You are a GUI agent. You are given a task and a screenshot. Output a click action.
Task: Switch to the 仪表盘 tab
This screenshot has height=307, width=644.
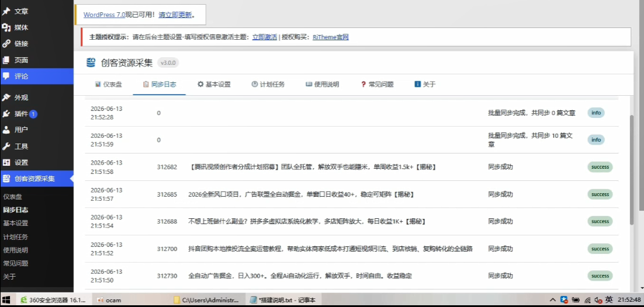point(109,85)
